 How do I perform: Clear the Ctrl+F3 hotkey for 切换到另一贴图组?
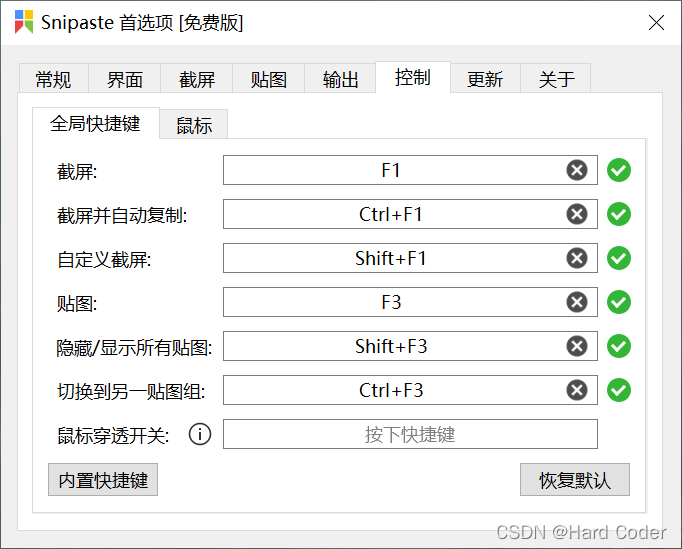577,390
